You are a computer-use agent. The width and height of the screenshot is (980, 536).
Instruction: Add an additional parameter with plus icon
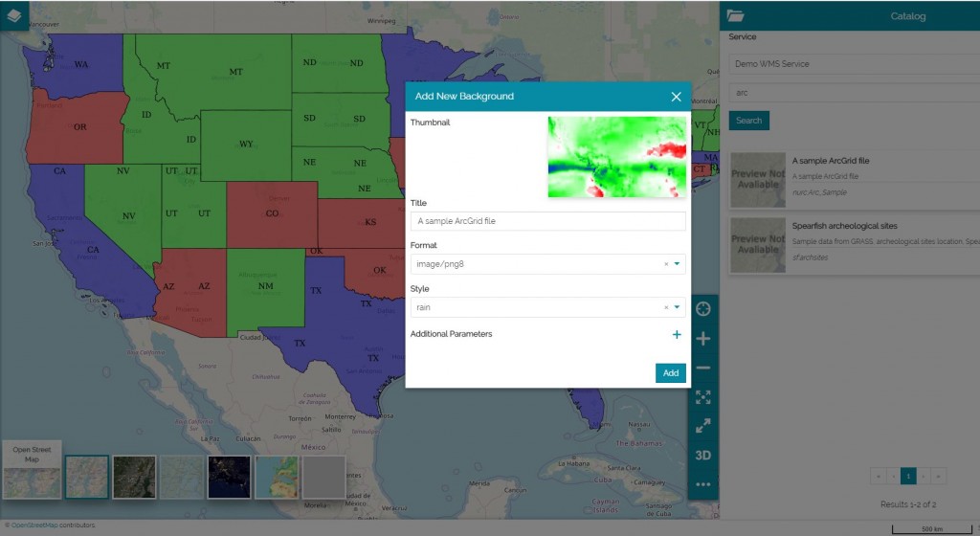point(677,334)
